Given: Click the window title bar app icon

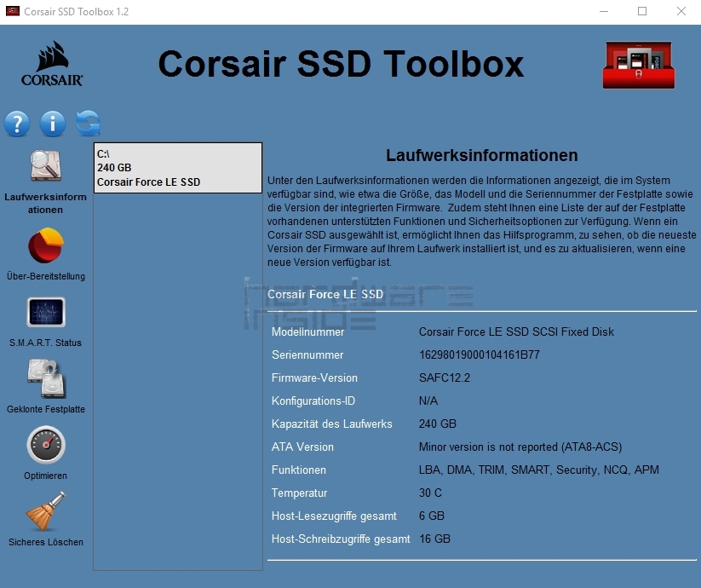Looking at the screenshot, I should (x=13, y=11).
